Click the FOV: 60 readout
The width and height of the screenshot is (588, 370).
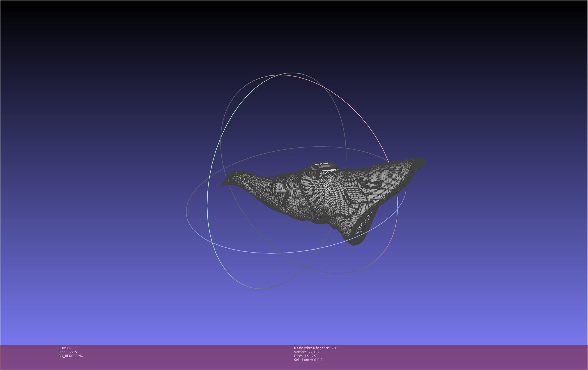click(65, 348)
